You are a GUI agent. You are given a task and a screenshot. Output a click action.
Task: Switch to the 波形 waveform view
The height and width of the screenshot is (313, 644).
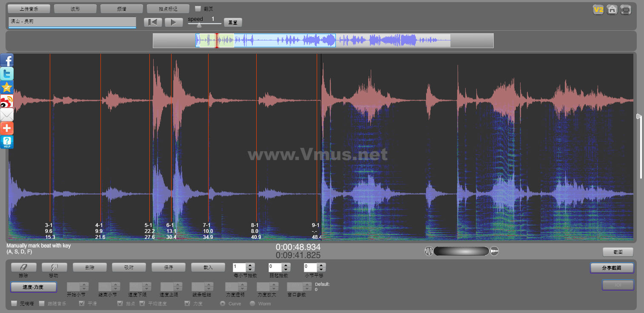tap(75, 9)
